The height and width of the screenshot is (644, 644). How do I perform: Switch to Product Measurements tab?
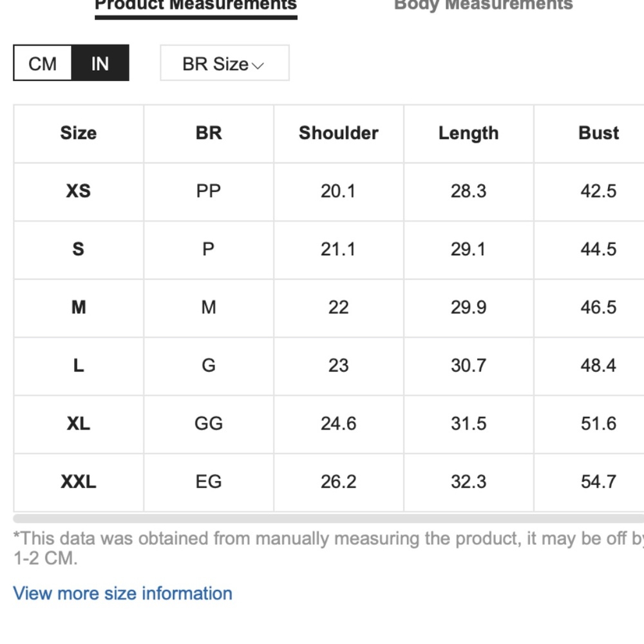point(196,6)
